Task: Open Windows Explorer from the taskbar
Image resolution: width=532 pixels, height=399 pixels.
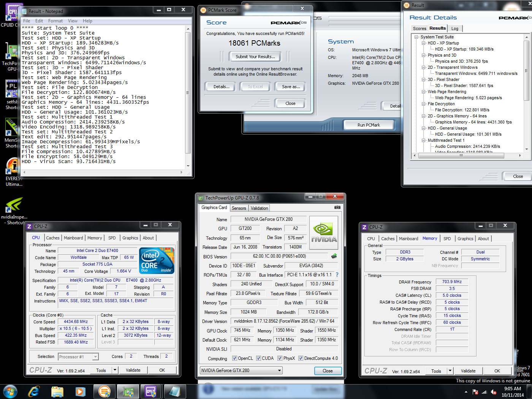Action: (x=57, y=391)
